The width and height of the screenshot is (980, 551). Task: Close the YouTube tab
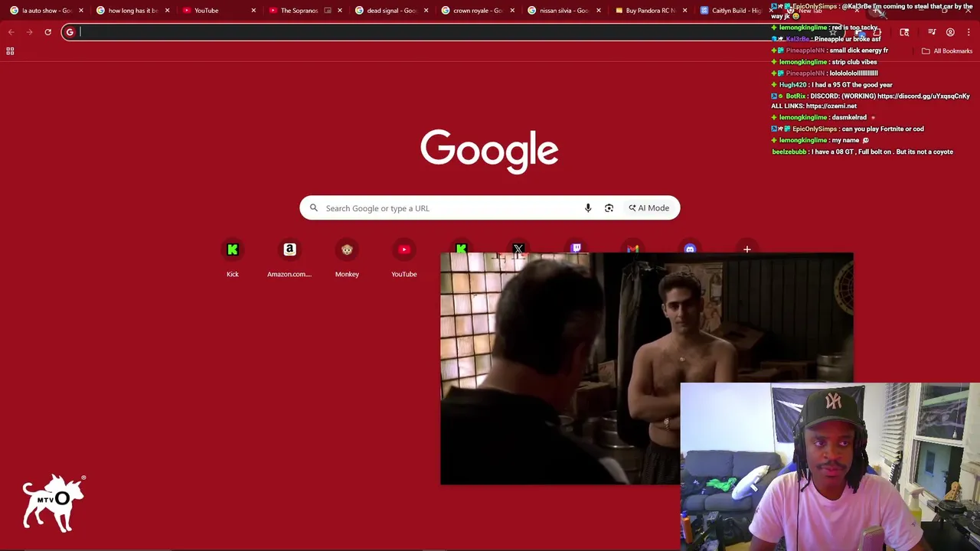coord(253,11)
